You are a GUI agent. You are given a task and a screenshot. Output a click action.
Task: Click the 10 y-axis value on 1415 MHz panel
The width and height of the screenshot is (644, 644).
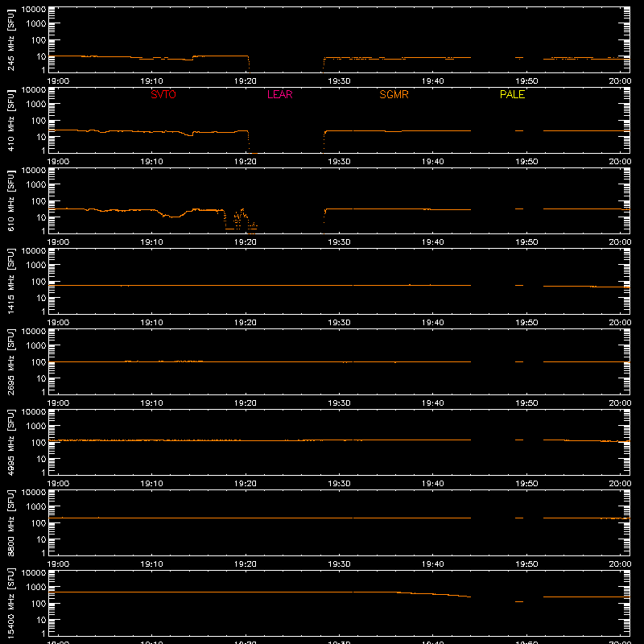pos(41,298)
